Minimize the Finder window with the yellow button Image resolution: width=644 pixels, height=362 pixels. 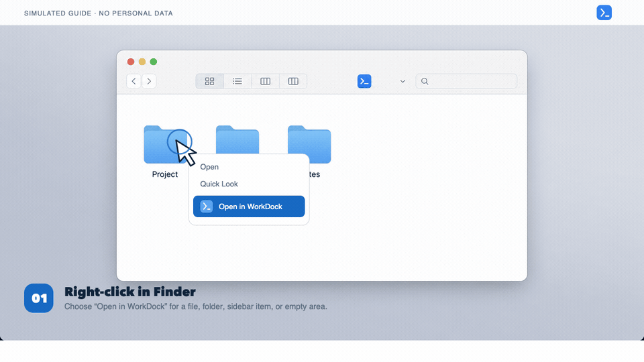coord(142,62)
